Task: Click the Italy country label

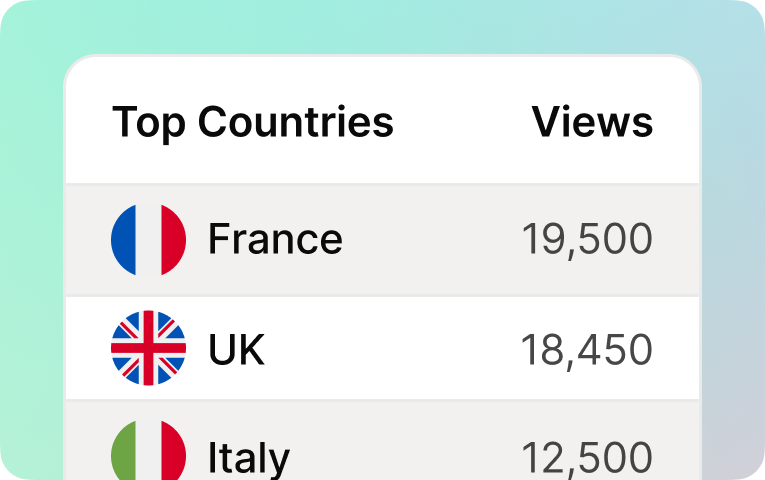Action: pyautogui.click(x=249, y=458)
